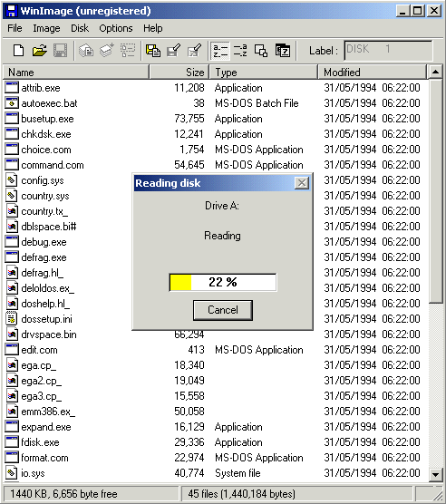Click the Write disk floppy-with-pen icon

pyautogui.click(x=173, y=51)
